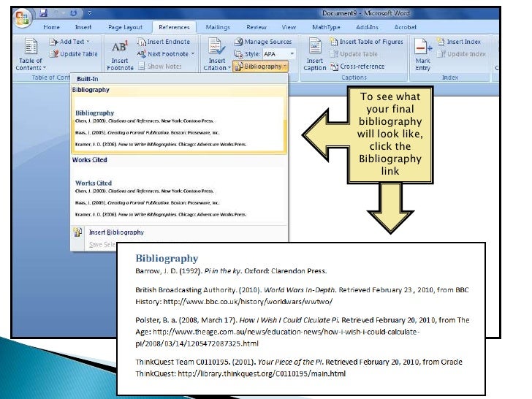Open the Acrobat tab
This screenshot has height=399, width=532.
405,27
